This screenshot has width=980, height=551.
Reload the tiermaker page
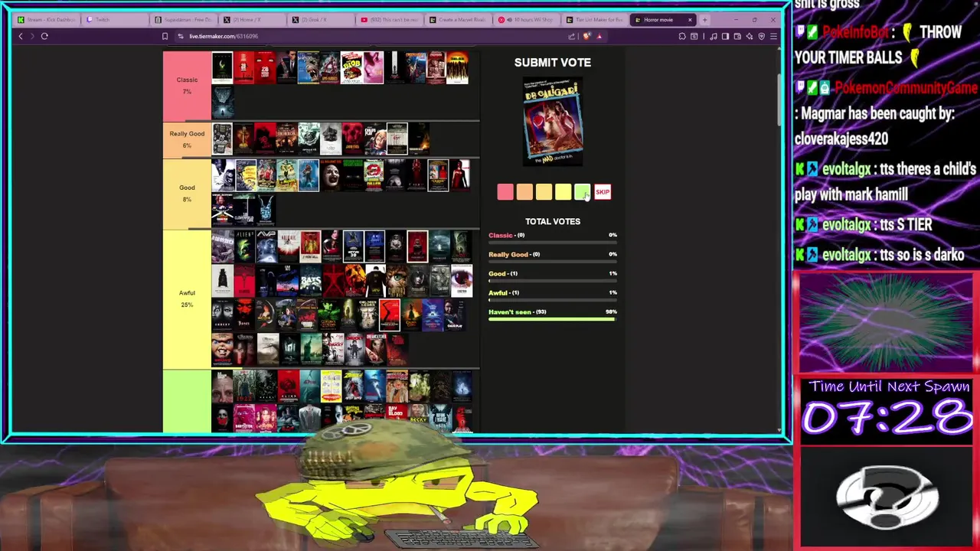tap(44, 36)
